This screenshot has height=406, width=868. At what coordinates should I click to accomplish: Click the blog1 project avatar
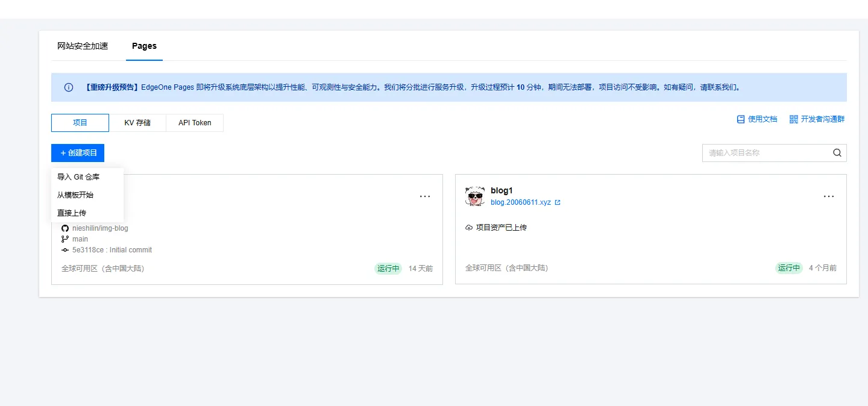pyautogui.click(x=475, y=196)
